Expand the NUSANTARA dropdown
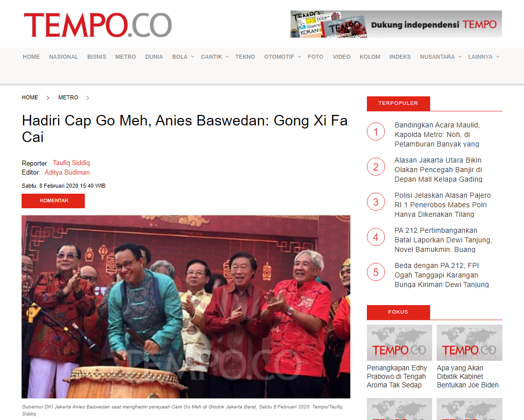This screenshot has height=420, width=524. [460, 57]
